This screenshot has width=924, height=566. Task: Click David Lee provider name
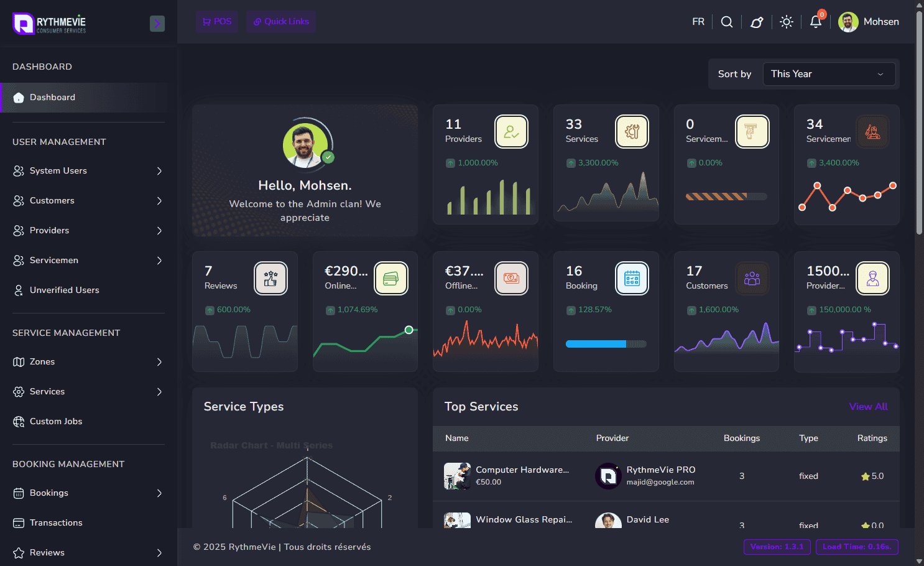(x=648, y=520)
